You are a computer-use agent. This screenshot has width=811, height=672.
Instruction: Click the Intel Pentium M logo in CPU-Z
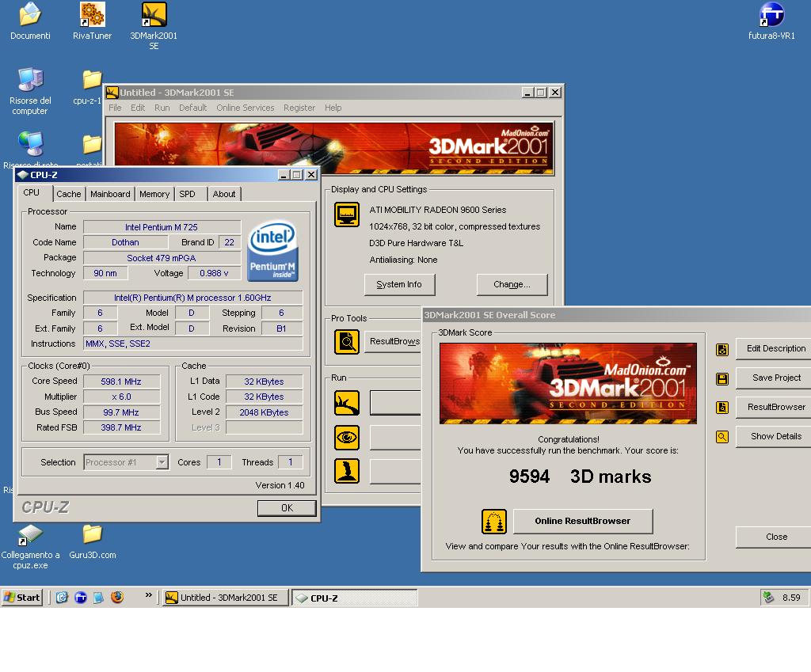[272, 251]
